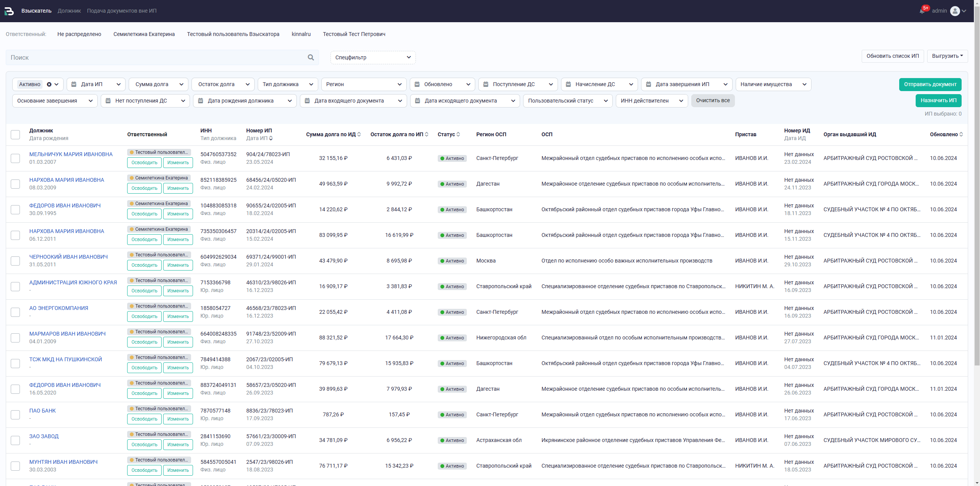Open the Дата ИП filter dropdown
The image size is (980, 486).
point(97,84)
